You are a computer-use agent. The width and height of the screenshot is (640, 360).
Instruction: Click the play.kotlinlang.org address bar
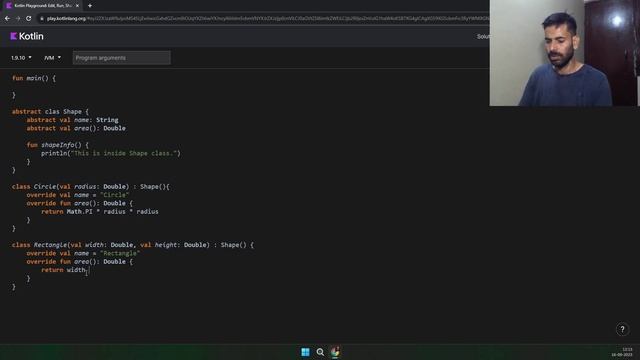265,18
